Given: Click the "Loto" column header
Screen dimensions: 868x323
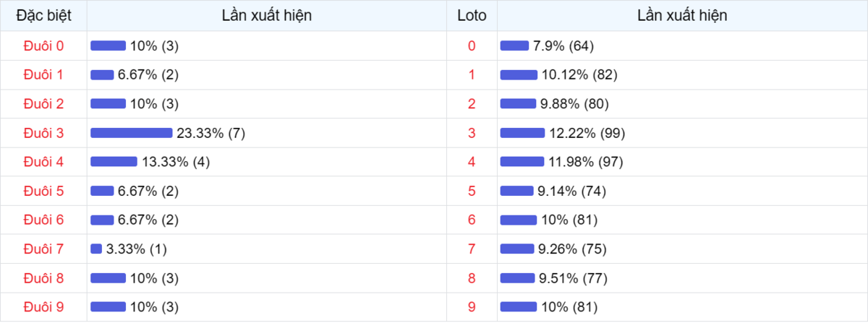Looking at the screenshot, I should (x=472, y=15).
